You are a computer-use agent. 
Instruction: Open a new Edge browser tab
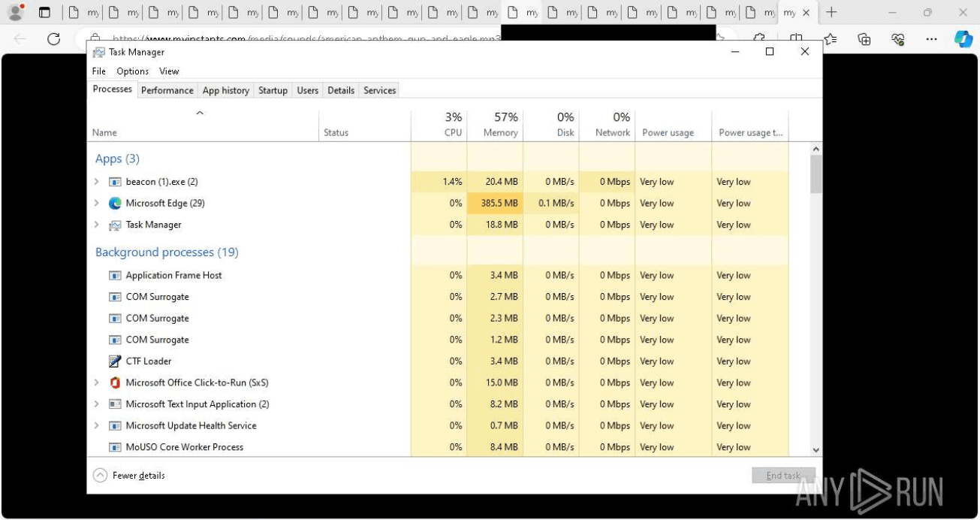coord(831,12)
